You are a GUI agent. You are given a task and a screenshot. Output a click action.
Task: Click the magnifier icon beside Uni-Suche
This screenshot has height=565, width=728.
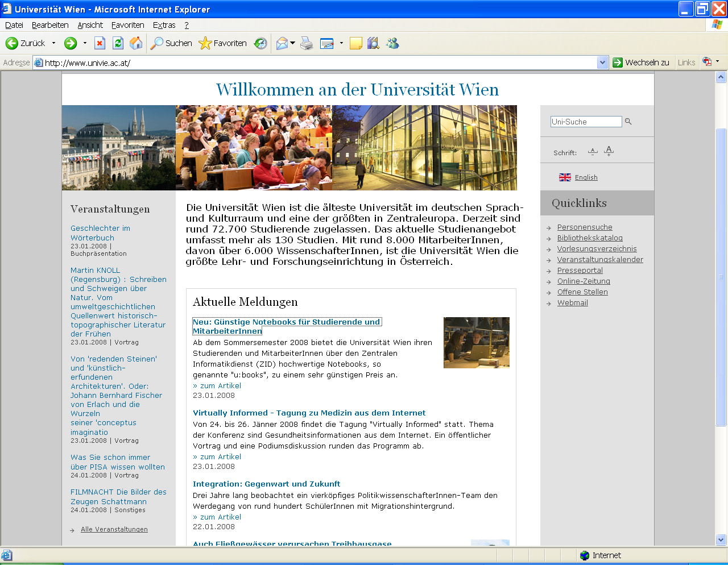628,121
